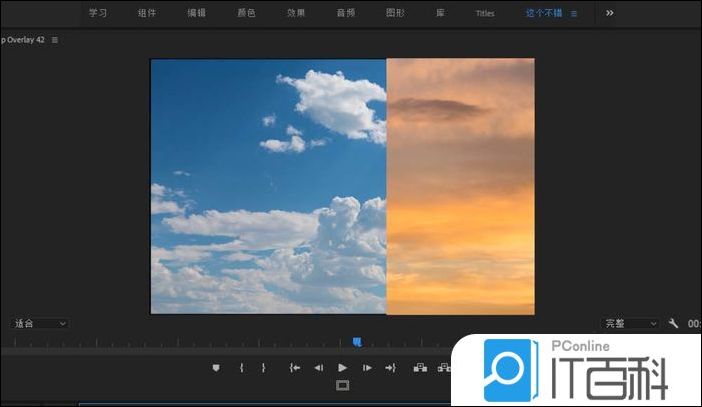Click the Mark Out bracket icon

coord(264,368)
